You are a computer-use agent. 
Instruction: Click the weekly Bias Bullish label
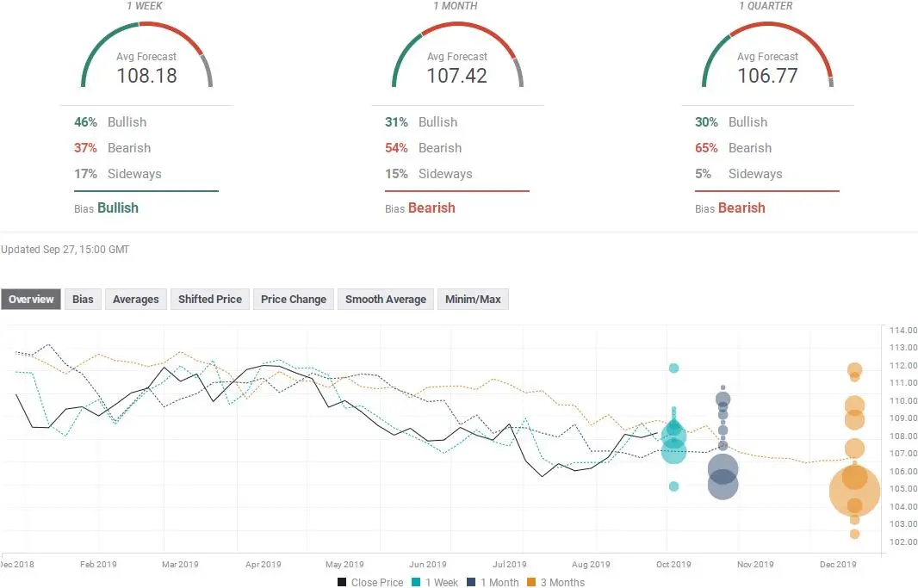pyautogui.click(x=107, y=207)
